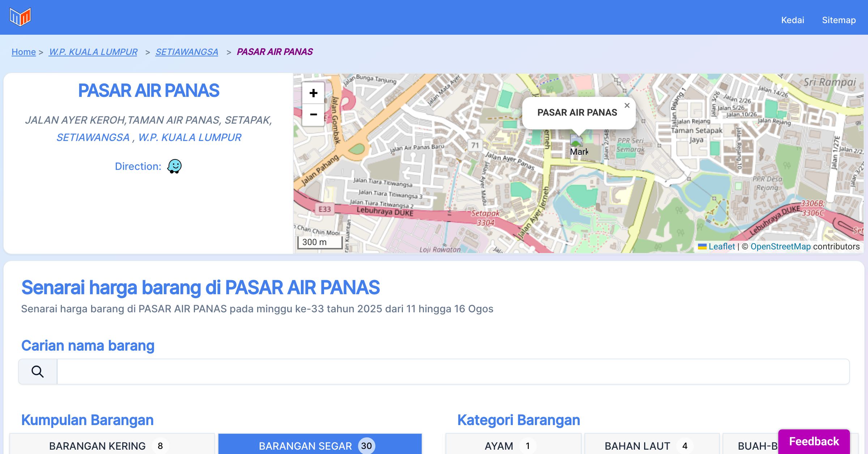Open SETIAWANGSA breadcrumb link
Viewport: 868px width, 454px height.
[187, 52]
